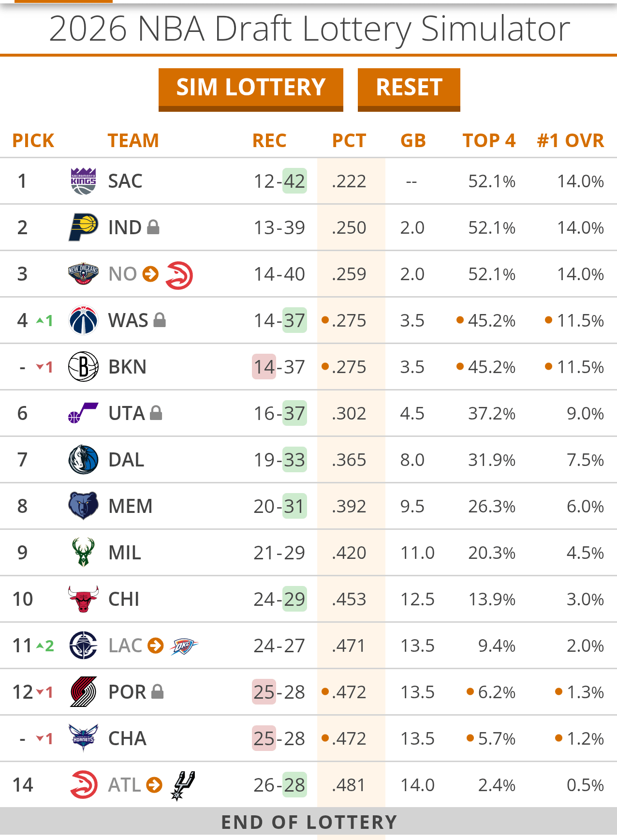The height and width of the screenshot is (840, 617).
Task: Click the Milwaukee Bucks logo
Action: click(83, 552)
